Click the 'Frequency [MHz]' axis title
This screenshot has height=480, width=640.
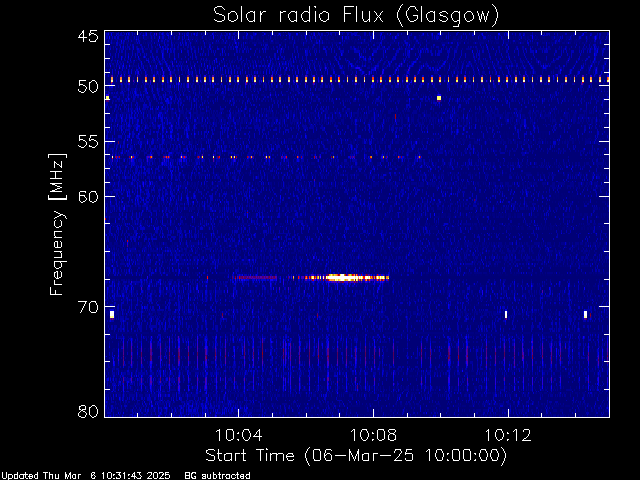click(57, 224)
